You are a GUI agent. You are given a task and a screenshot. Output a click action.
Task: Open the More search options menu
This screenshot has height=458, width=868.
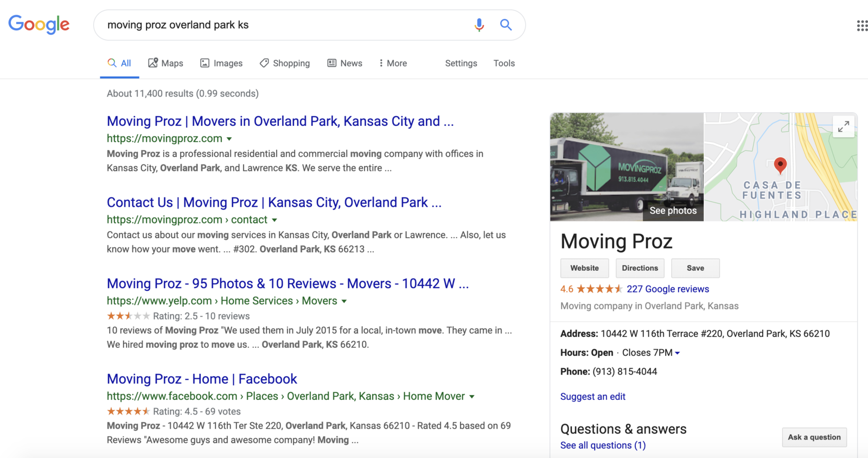pyautogui.click(x=393, y=63)
